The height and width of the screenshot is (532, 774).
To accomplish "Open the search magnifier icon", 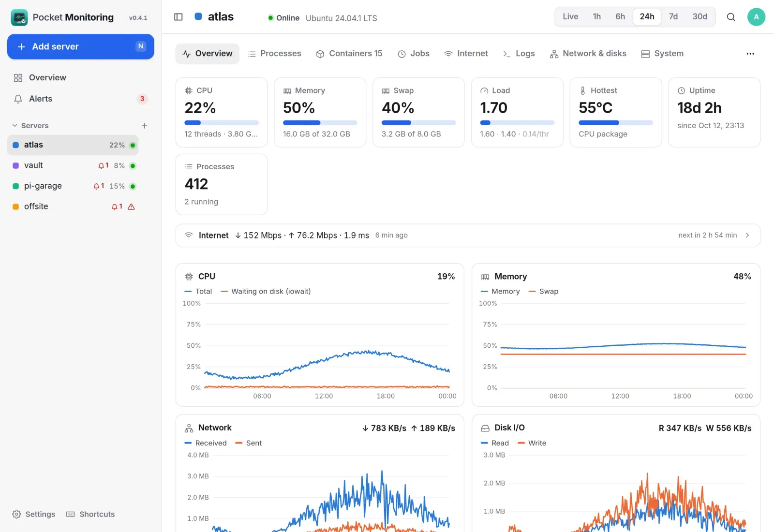I will 731,17.
